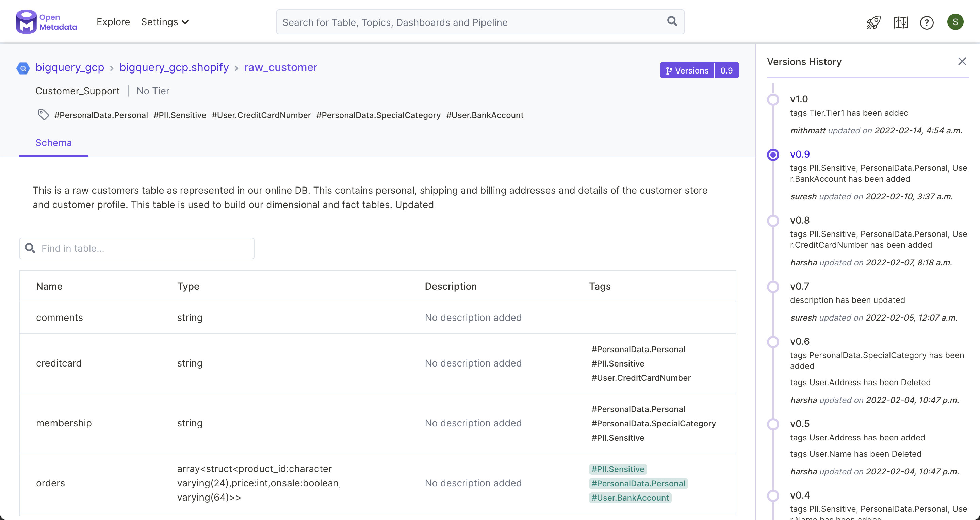The image size is (980, 520).
Task: Go to bigquery_gcp.shopify breadcrumb link
Action: (174, 67)
